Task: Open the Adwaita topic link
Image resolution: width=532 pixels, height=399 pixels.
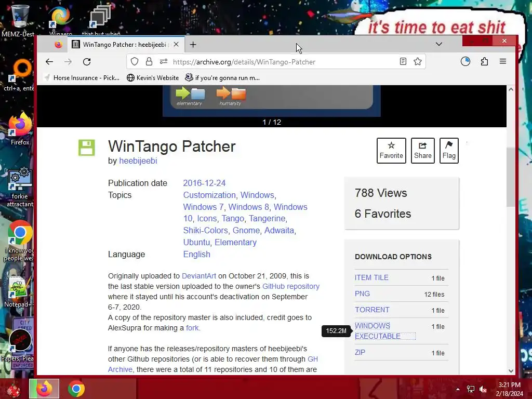Action: [279, 230]
